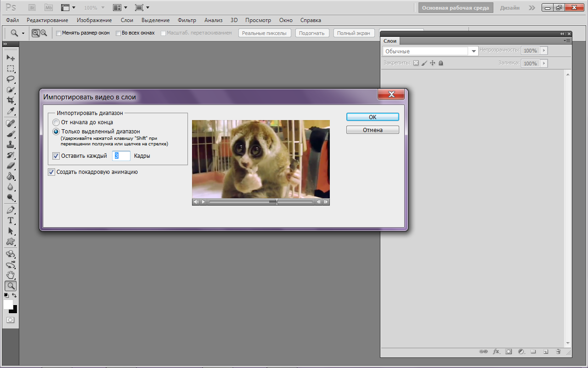
Task: Select the Rectangular Marquee tool
Action: (11, 69)
